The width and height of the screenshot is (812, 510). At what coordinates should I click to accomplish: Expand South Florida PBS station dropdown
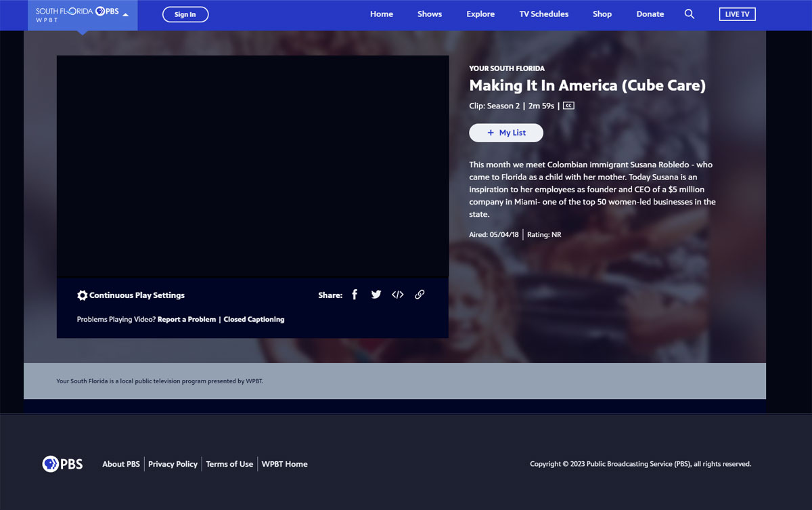click(125, 14)
